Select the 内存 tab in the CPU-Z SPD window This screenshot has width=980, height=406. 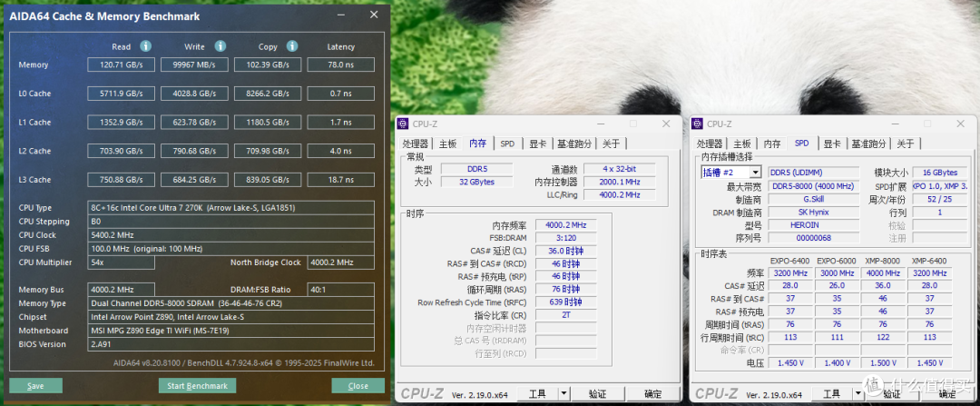point(772,144)
